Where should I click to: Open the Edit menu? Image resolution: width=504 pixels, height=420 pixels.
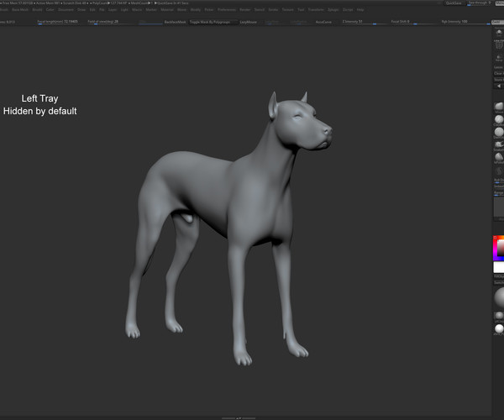pyautogui.click(x=92, y=9)
